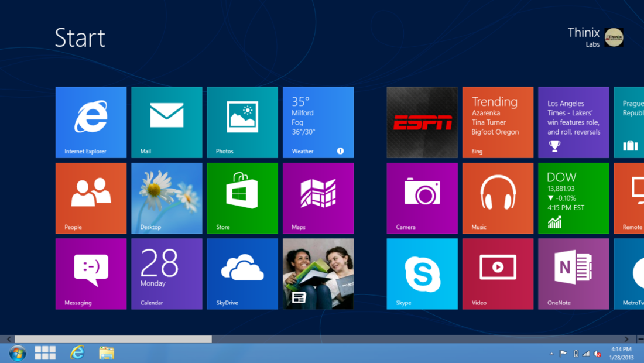This screenshot has height=363, width=644.
Task: Open the Mail tile
Action: pos(167,122)
